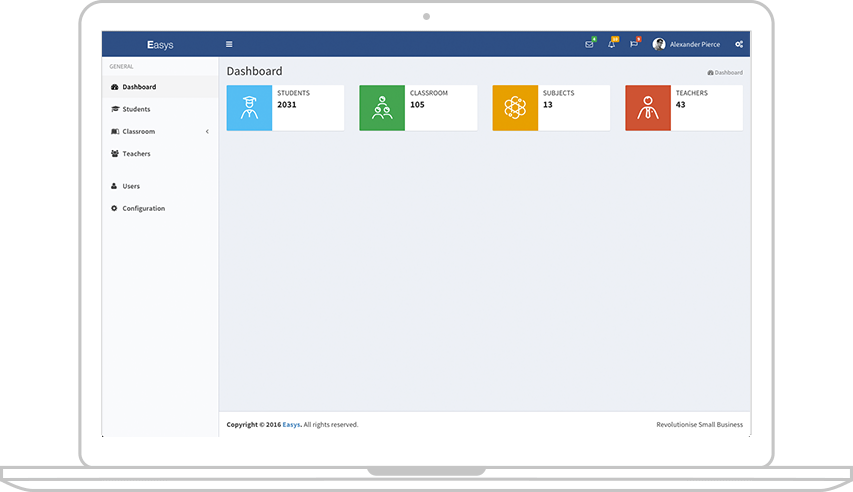Click the red Teachers icon tile
Screen dimensions: 853x492
(648, 108)
